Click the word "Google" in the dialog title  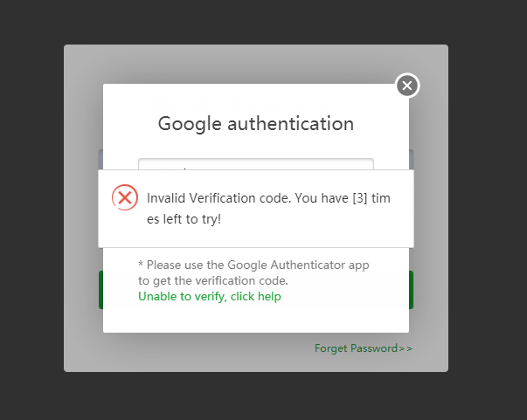coord(190,123)
